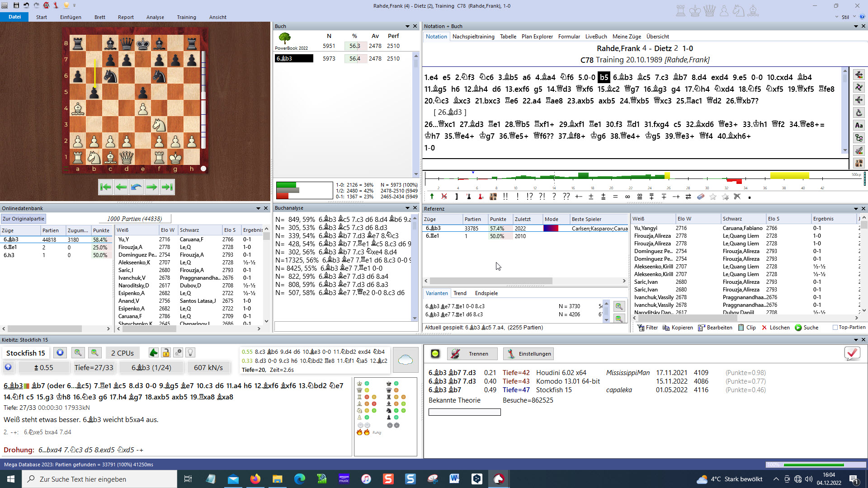Screen dimensions: 868x488
Task: Click the cloud engine button
Action: coord(406,360)
